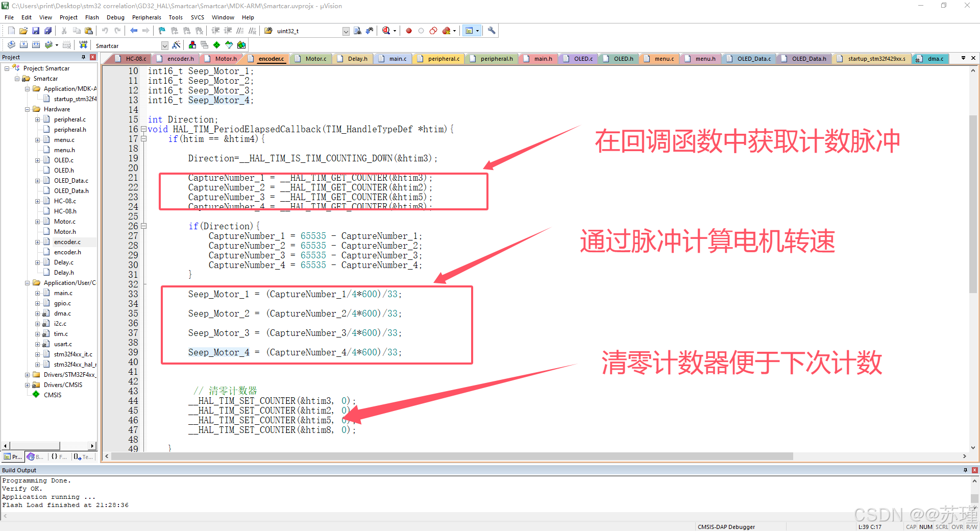Viewport: 980px width, 531px height.
Task: Collapse the Application/User/Core group
Action: [x=27, y=283]
